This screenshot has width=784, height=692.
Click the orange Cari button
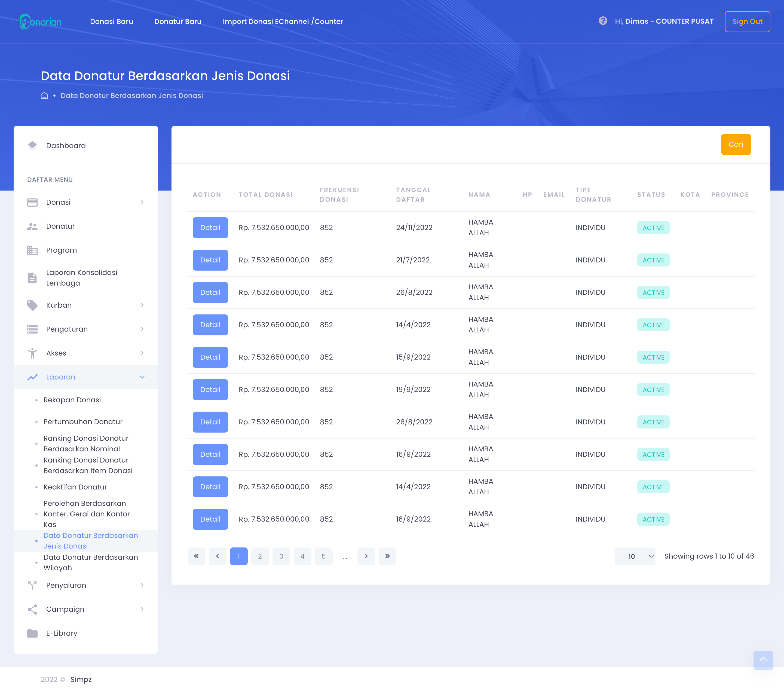735,144
